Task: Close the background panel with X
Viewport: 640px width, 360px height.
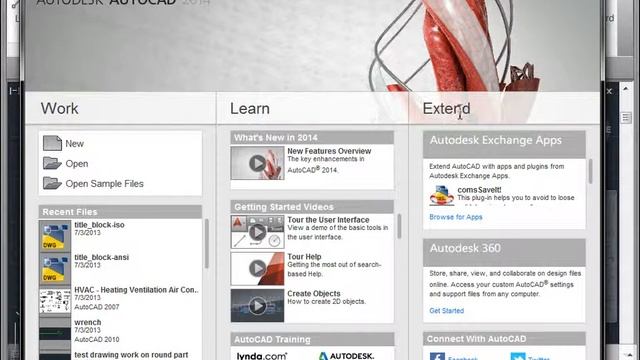Action: [x=609, y=91]
